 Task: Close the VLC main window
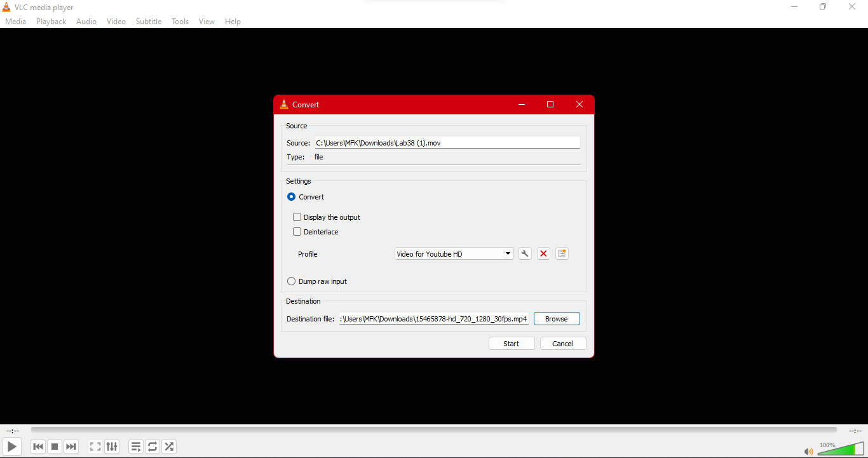click(x=852, y=7)
